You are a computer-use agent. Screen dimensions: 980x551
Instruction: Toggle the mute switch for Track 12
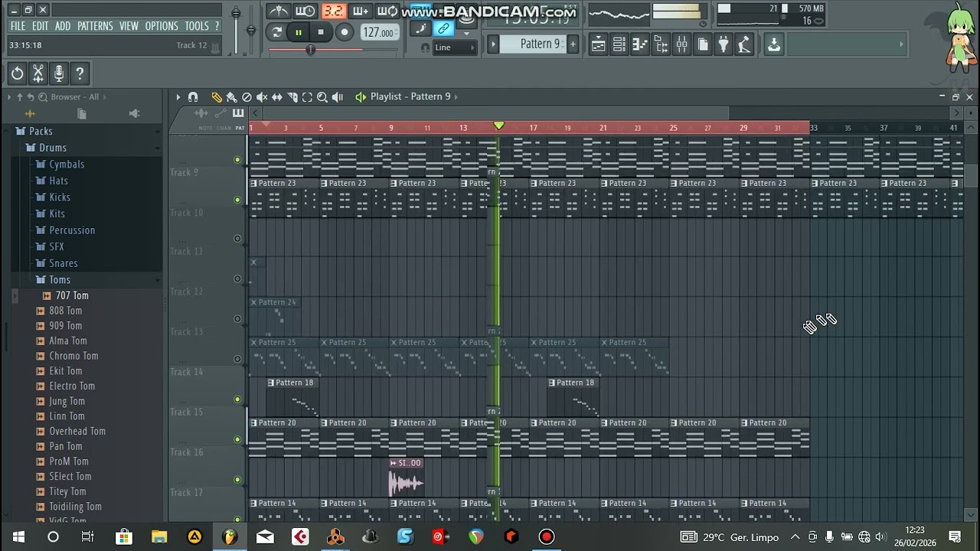click(x=237, y=279)
